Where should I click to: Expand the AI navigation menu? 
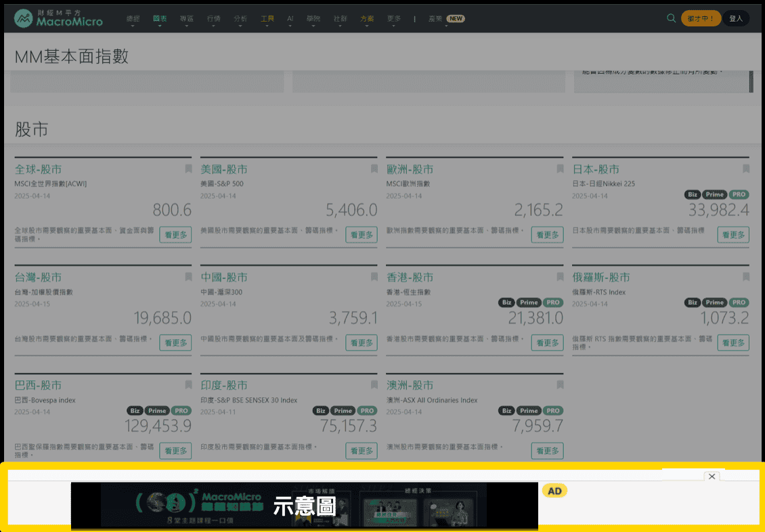(290, 18)
